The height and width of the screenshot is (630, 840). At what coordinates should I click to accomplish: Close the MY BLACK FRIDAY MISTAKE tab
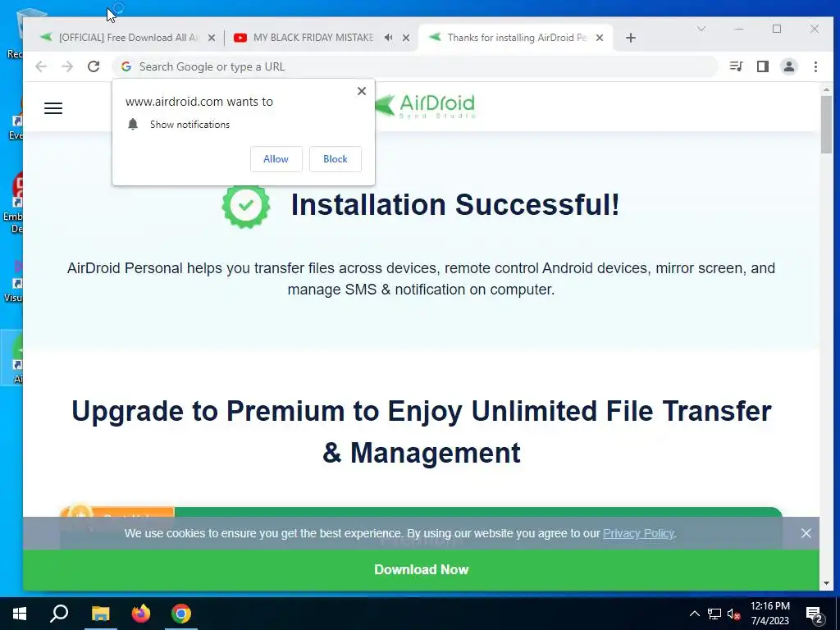pyautogui.click(x=406, y=38)
